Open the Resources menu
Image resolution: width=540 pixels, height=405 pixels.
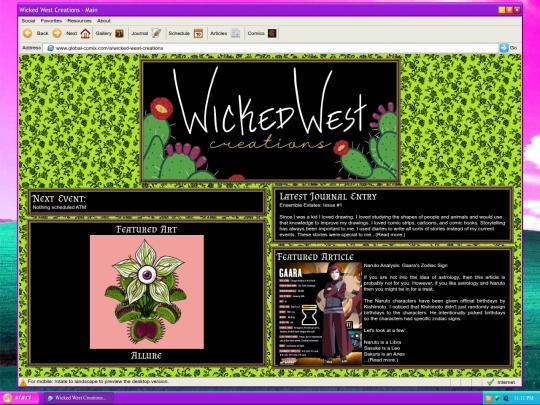click(79, 21)
